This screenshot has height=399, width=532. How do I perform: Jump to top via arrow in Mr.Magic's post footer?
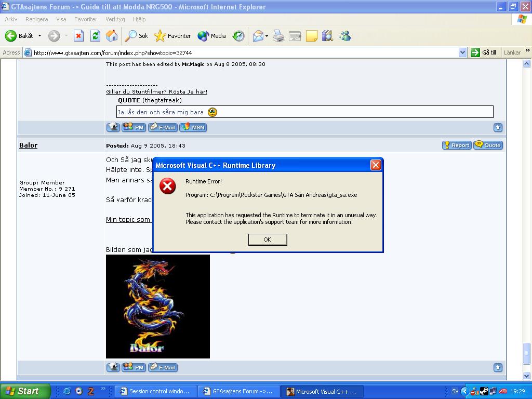click(498, 128)
